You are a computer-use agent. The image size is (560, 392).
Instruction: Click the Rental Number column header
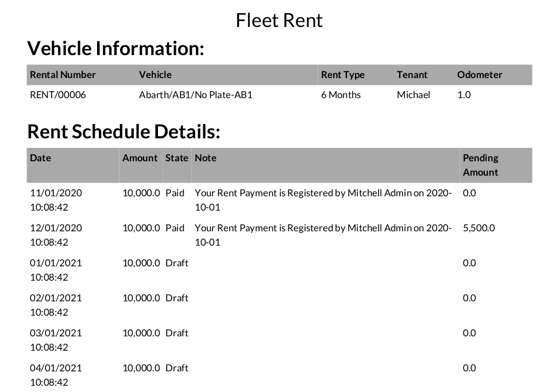pos(63,75)
